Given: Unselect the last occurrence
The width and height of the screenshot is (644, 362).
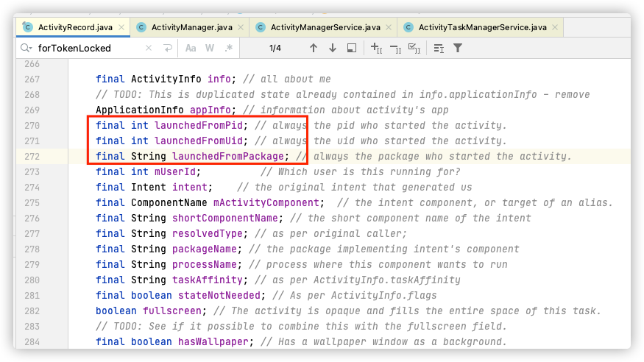Looking at the screenshot, I should click(395, 49).
